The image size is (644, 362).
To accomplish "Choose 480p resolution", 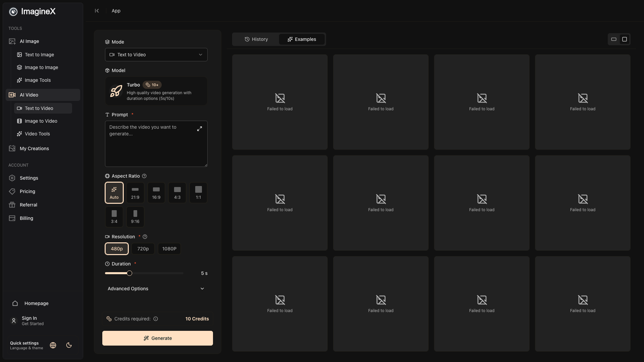I will point(117,249).
